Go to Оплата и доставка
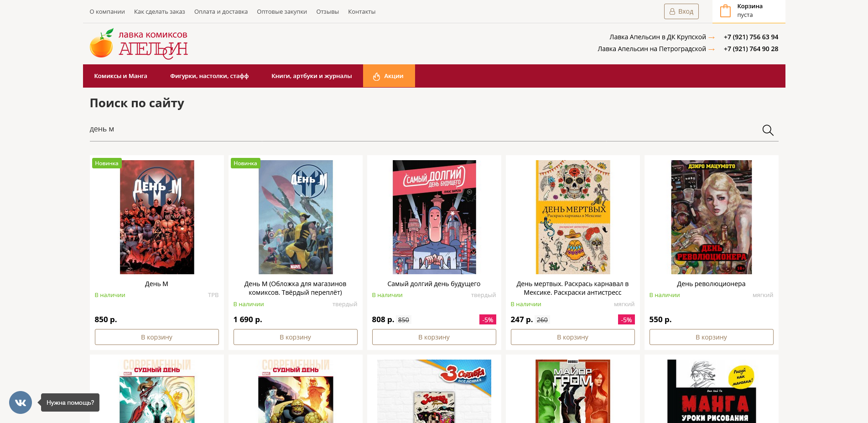The width and height of the screenshot is (868, 423). click(x=221, y=12)
